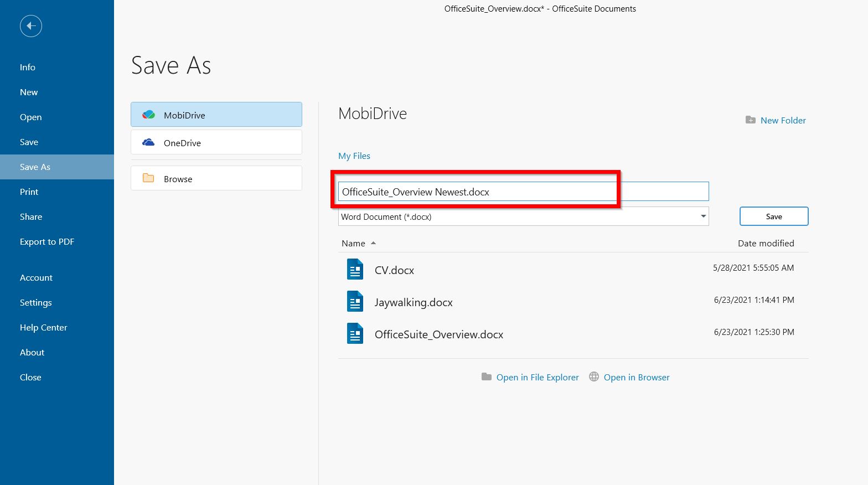Click the file name input field

[523, 192]
